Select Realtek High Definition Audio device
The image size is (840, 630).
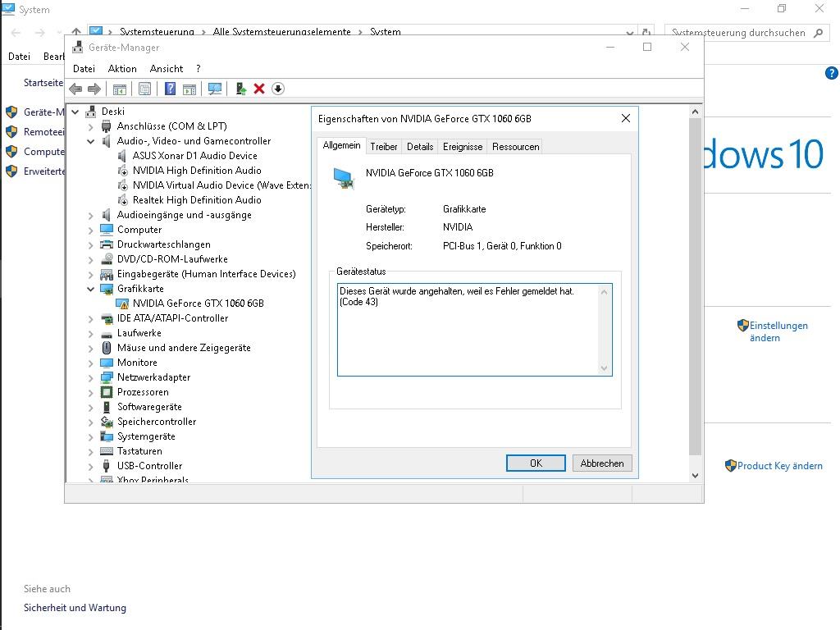(197, 200)
